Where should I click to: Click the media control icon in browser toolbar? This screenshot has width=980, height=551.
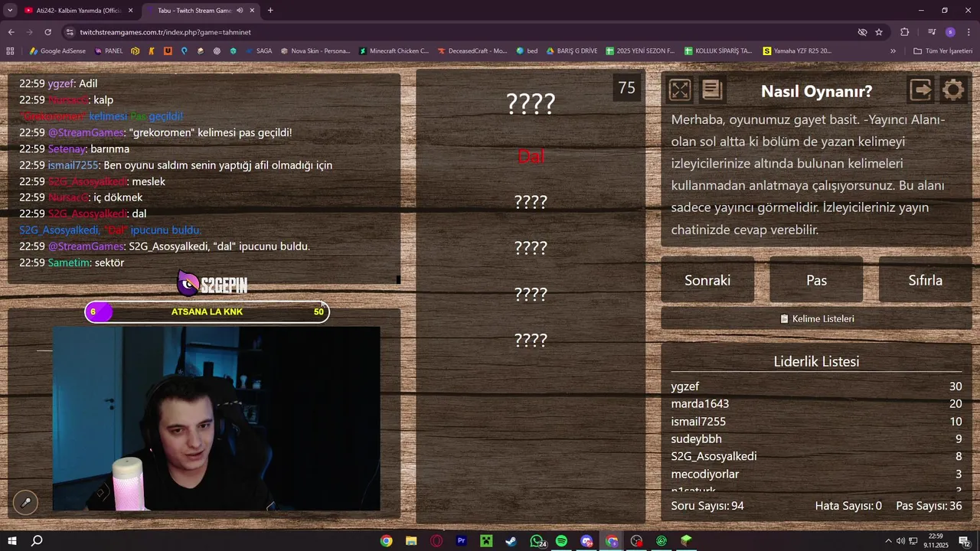931,32
